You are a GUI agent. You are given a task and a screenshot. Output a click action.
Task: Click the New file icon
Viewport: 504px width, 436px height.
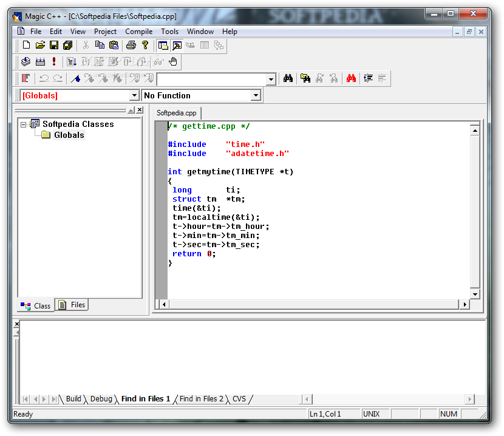click(x=26, y=45)
